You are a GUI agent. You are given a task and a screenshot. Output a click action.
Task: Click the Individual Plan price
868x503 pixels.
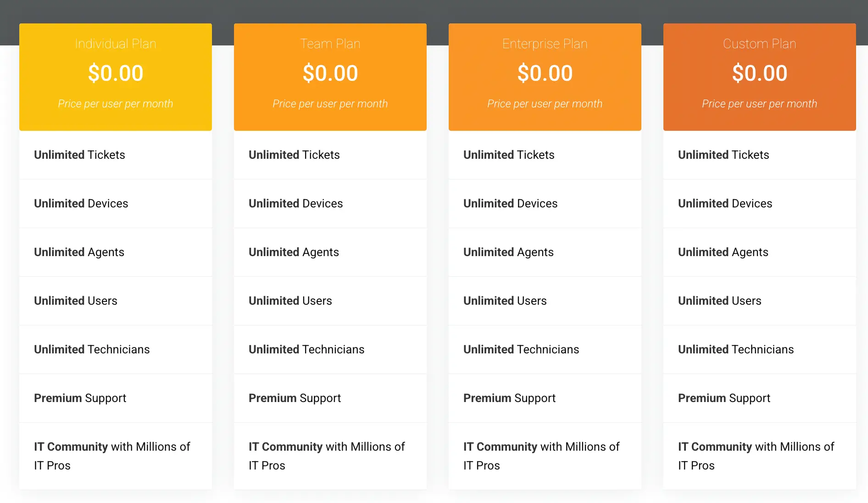coord(115,73)
